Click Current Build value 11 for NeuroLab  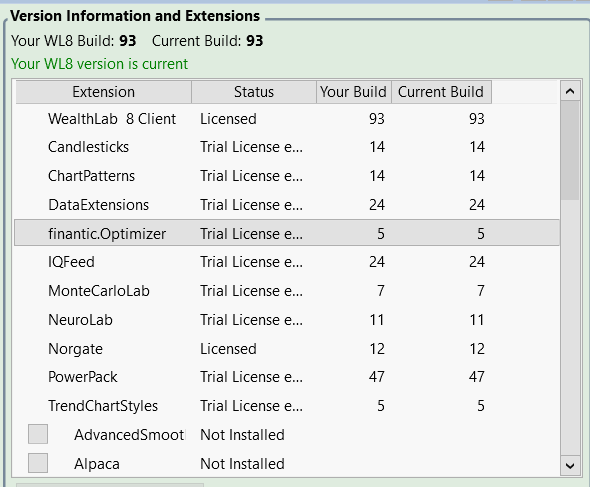(x=477, y=320)
